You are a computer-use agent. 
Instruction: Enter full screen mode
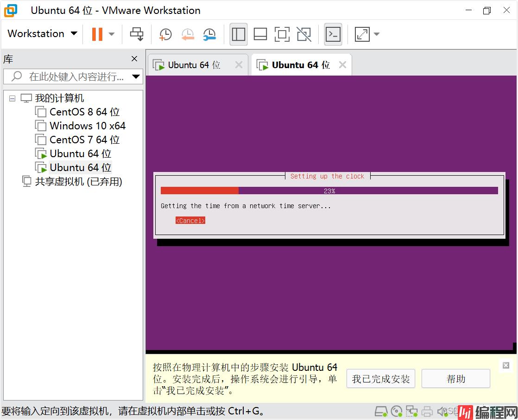[x=282, y=34]
